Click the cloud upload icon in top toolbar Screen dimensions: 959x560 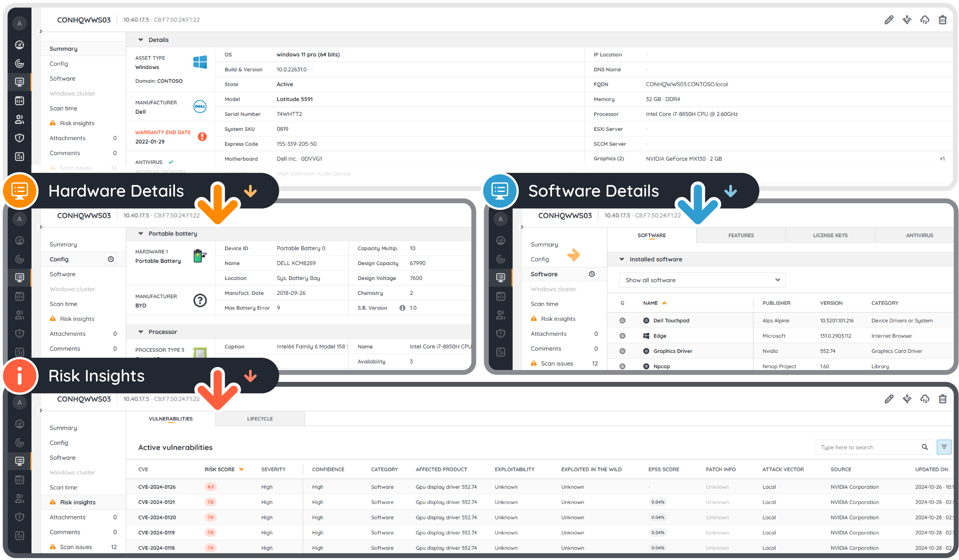(x=924, y=20)
